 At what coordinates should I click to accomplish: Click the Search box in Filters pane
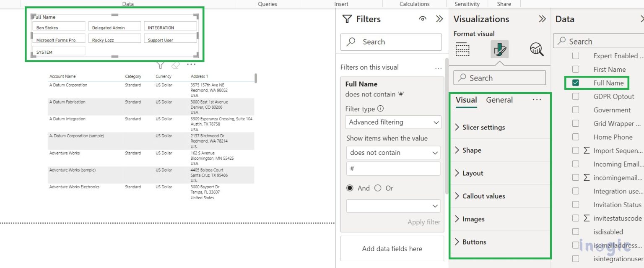391,42
